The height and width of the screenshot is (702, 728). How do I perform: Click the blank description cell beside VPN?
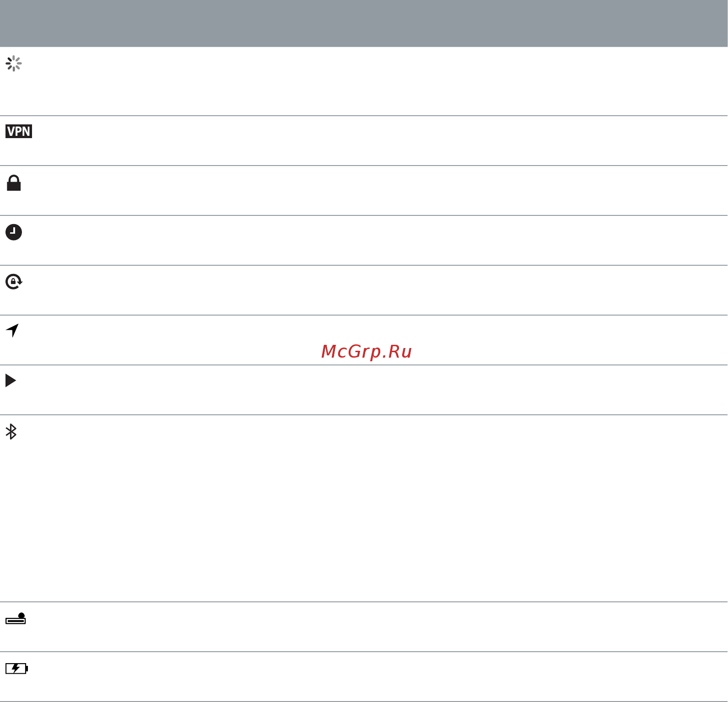point(380,141)
